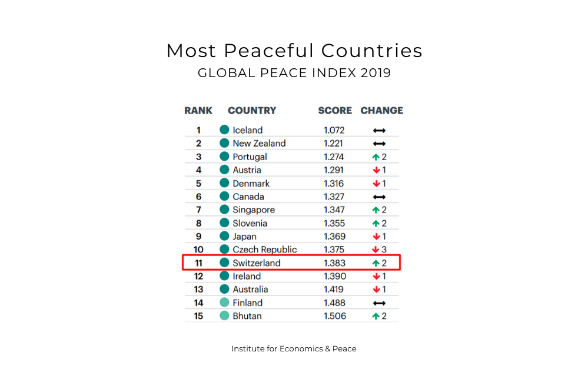
Task: Click the light green dot beside Bhutan
Action: [224, 316]
